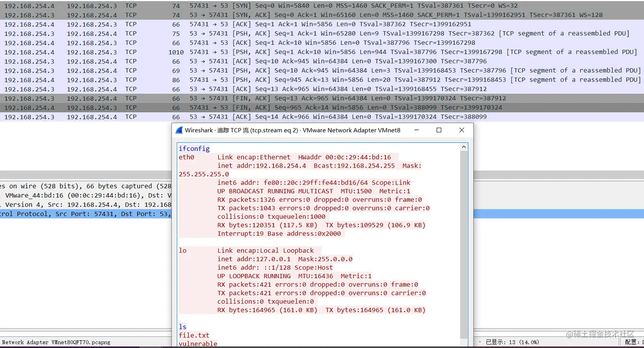Select the 'Src Port: 57431, Dst Port: 53' row
Viewport: 644px width, 348px height.
86,214
